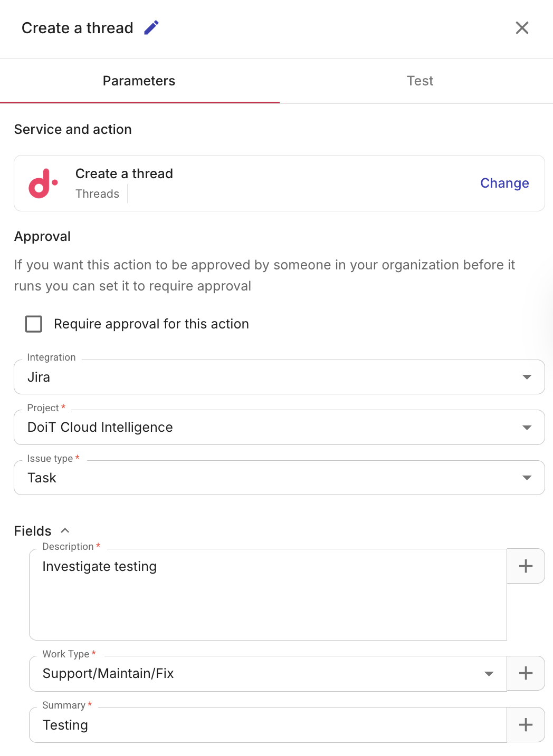This screenshot has width=553, height=756.
Task: Click the Change link for the service
Action: [x=504, y=183]
